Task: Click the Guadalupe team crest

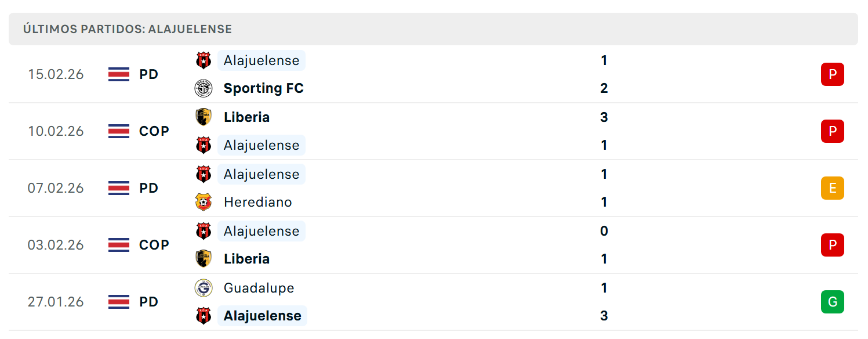Action: click(x=204, y=288)
